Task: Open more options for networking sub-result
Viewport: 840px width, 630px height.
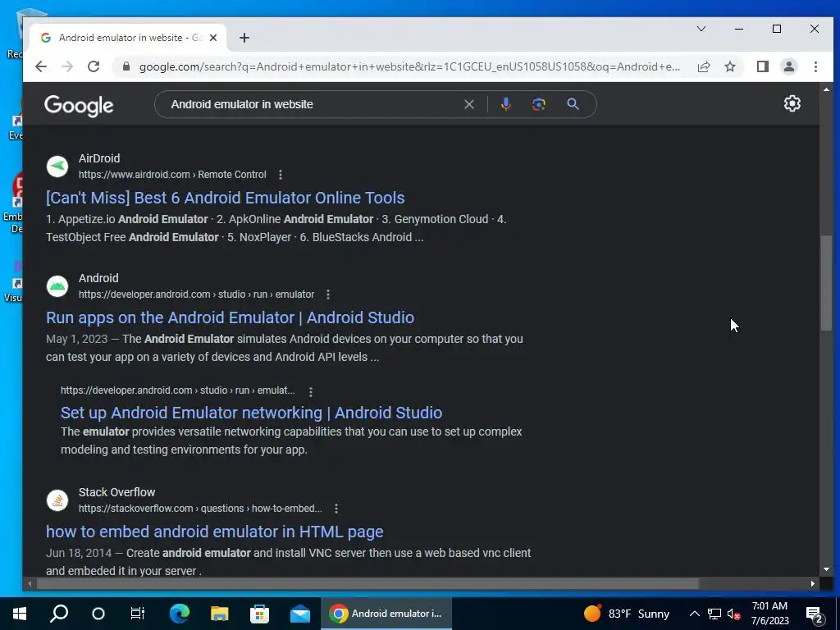Action: point(311,391)
